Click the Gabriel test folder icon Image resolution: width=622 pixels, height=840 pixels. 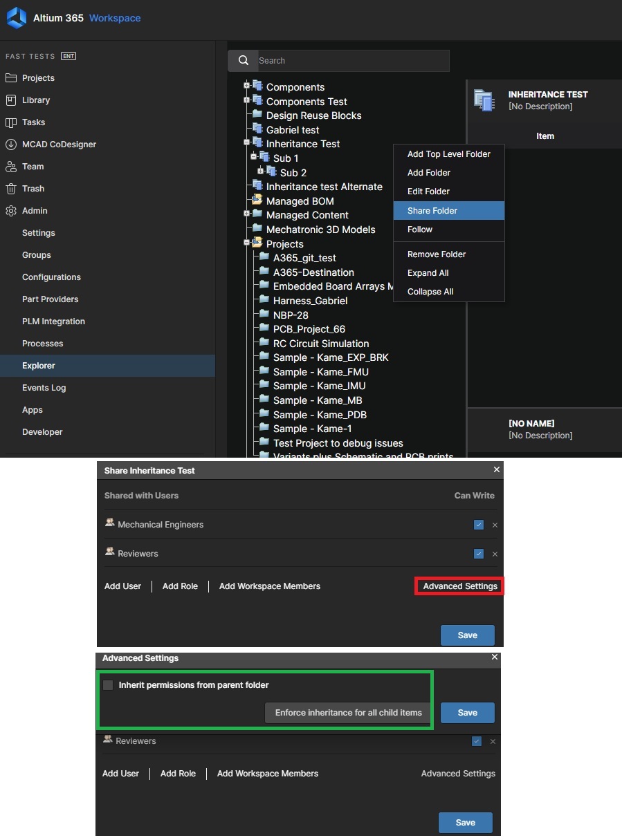point(257,129)
